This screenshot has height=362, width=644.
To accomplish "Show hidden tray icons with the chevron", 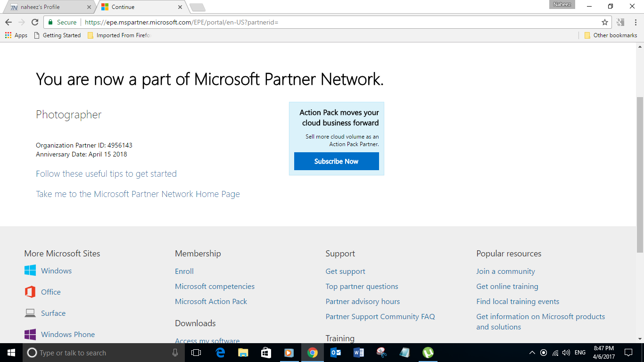I will (532, 353).
